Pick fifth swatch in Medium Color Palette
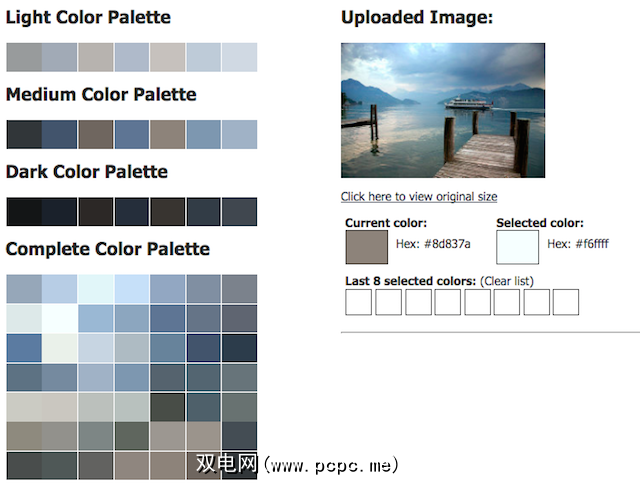The image size is (640, 488). (168, 134)
